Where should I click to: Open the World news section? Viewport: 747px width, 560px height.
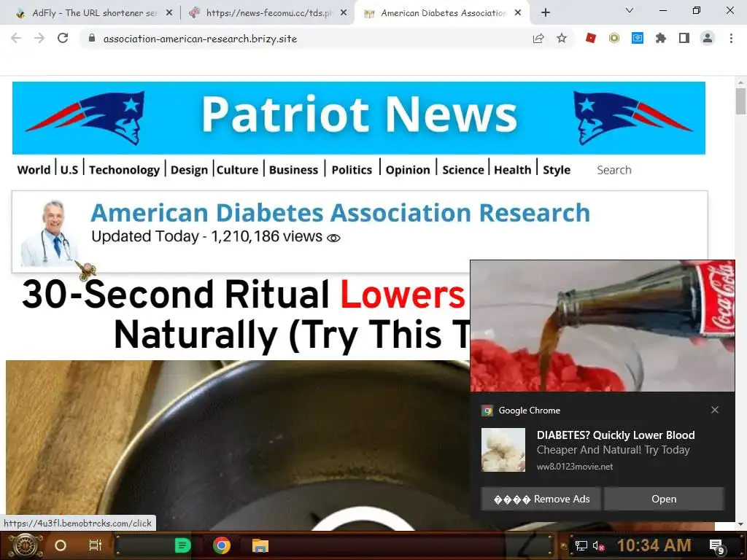click(34, 170)
